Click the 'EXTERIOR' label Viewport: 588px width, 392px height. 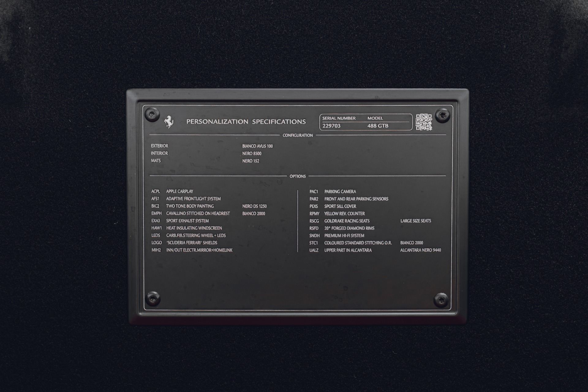(160, 146)
